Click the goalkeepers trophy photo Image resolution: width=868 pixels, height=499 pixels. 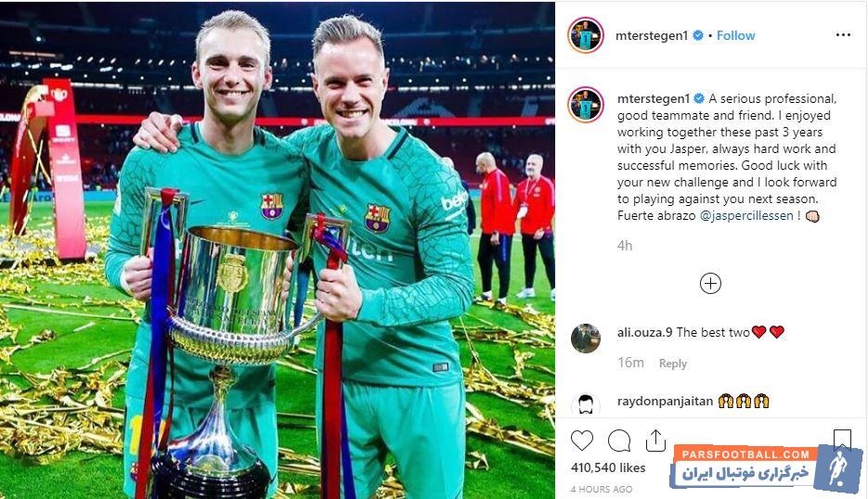click(278, 250)
